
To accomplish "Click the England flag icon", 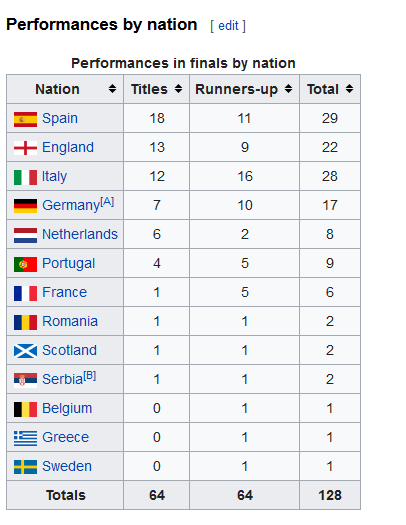I will (25, 148).
